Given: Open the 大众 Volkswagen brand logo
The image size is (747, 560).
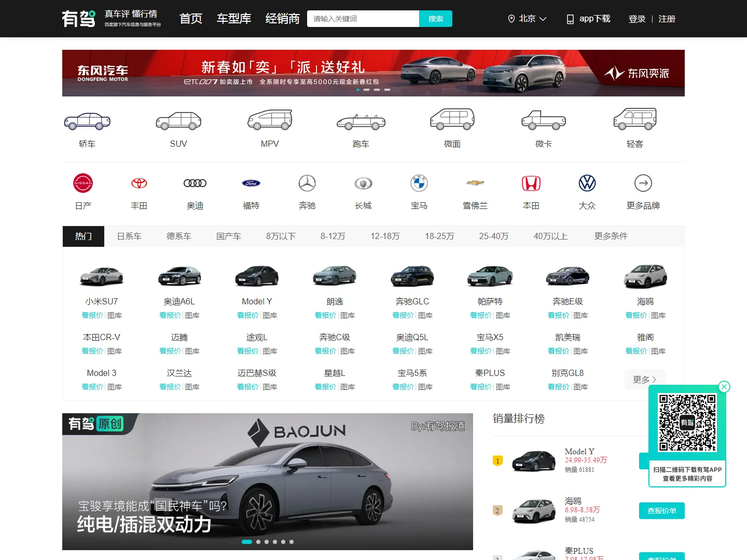Looking at the screenshot, I should coord(587,183).
